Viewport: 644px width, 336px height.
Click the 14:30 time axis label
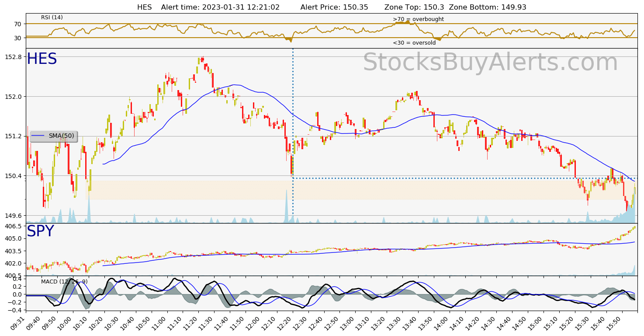[489, 322]
